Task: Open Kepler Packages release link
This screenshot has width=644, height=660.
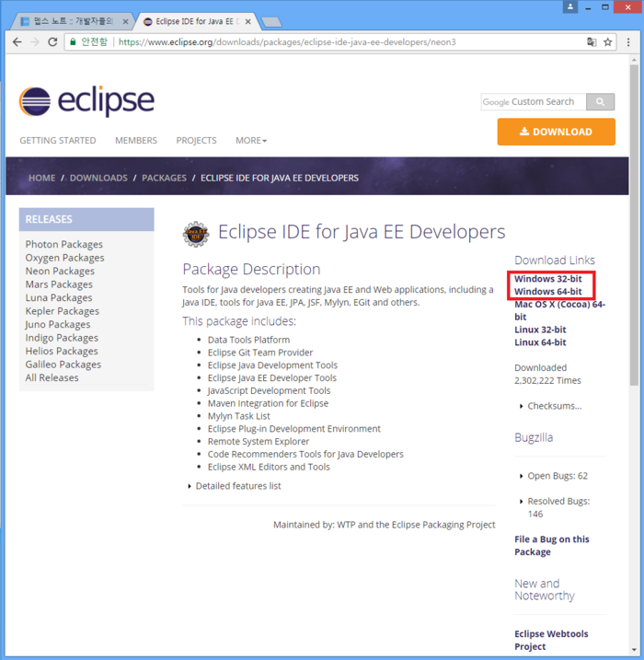Action: [x=63, y=311]
